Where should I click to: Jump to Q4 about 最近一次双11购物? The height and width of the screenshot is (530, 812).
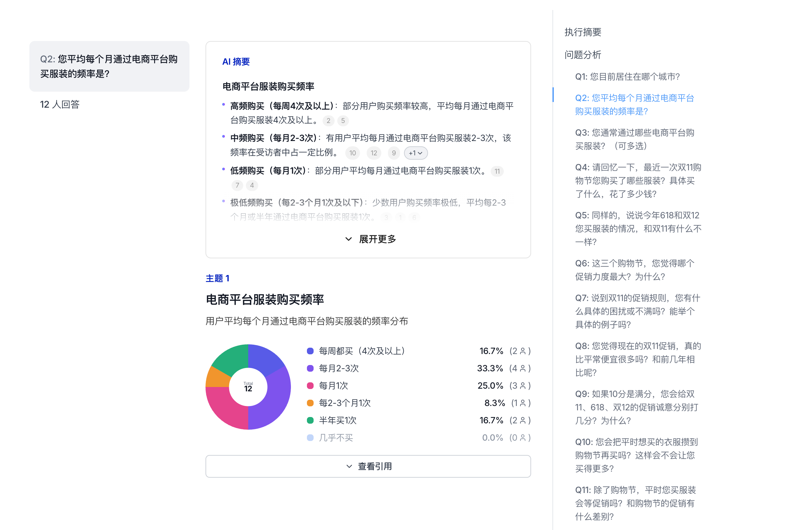pos(638,181)
